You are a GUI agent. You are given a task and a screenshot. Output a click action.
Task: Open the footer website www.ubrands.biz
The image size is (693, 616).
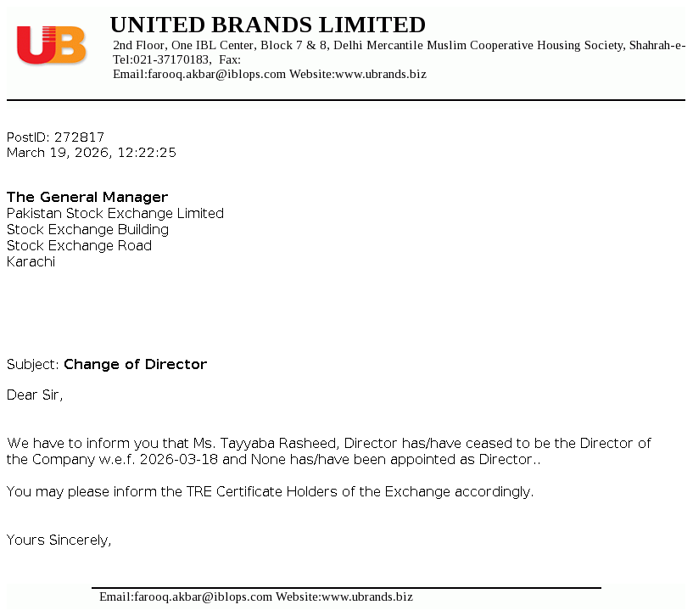click(367, 597)
